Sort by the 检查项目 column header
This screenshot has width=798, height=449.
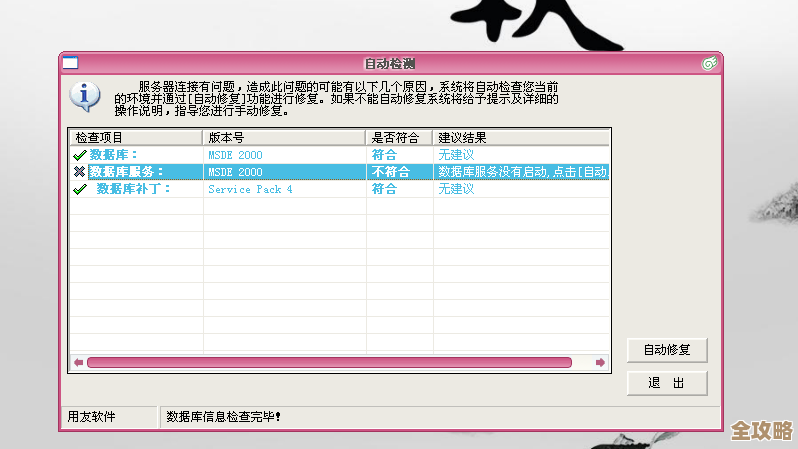(135, 137)
